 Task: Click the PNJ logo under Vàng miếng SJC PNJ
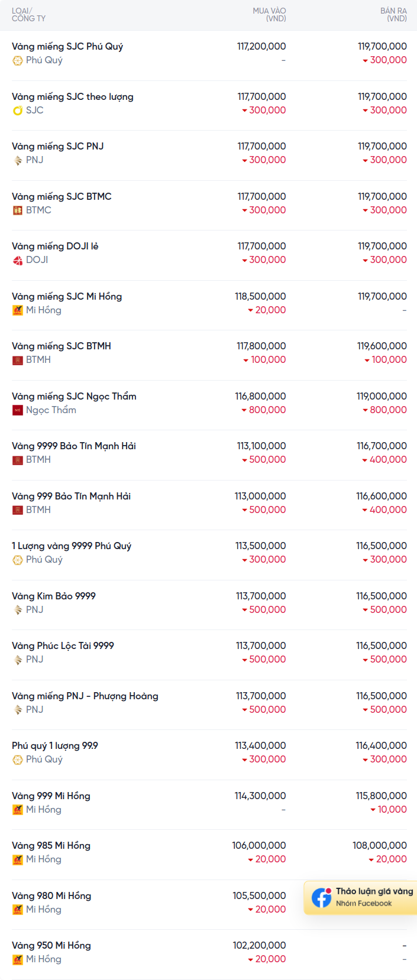pos(18,160)
